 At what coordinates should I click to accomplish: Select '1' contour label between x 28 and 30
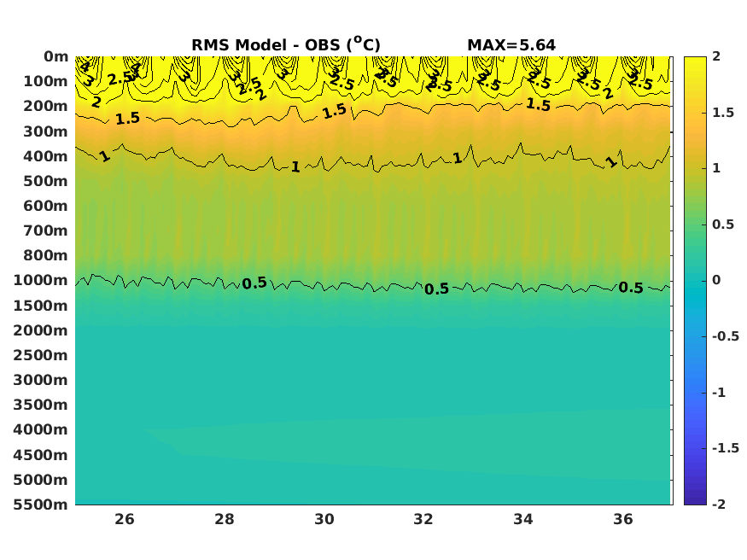coord(295,166)
